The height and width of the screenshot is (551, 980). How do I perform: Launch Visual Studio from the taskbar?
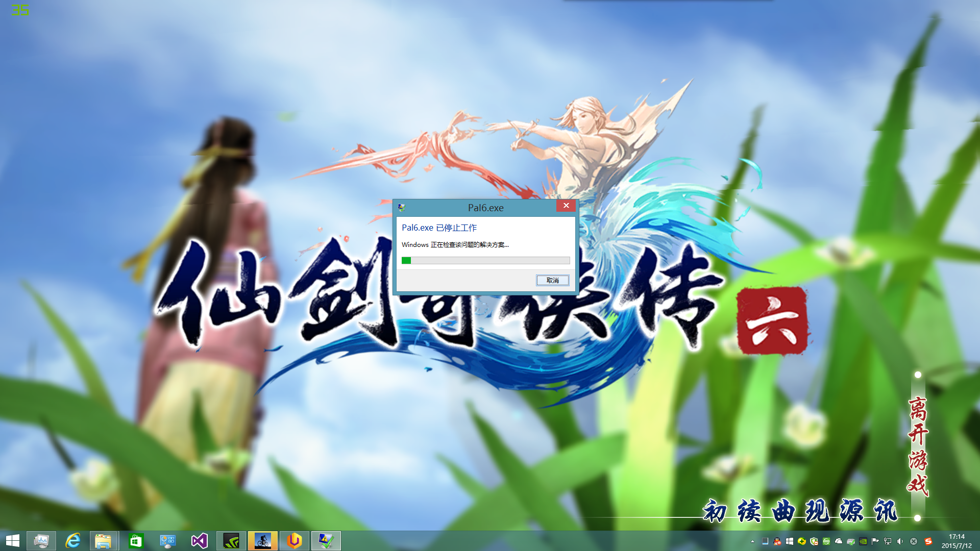point(199,541)
